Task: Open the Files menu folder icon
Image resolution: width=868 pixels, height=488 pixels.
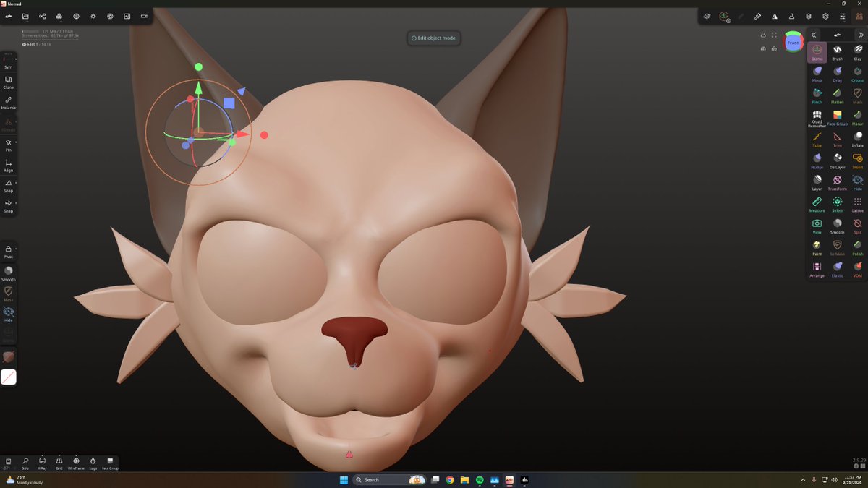Action: click(x=25, y=16)
